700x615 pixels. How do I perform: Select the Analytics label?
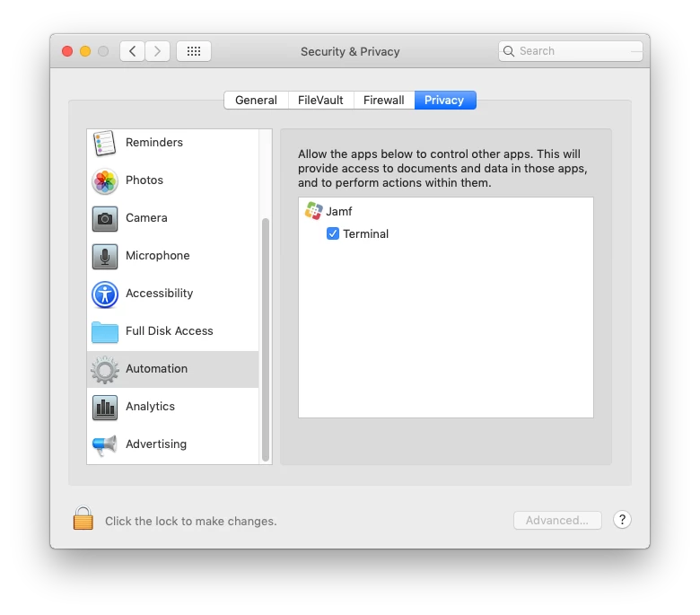[150, 407]
